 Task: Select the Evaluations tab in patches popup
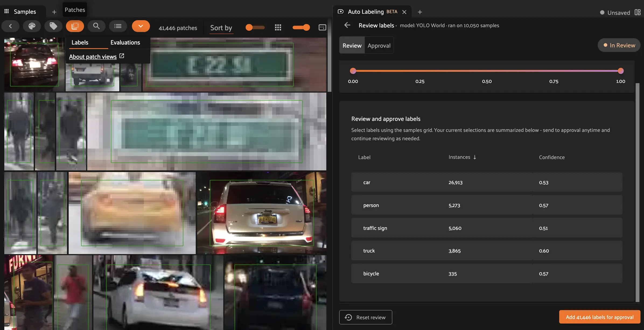tap(125, 43)
